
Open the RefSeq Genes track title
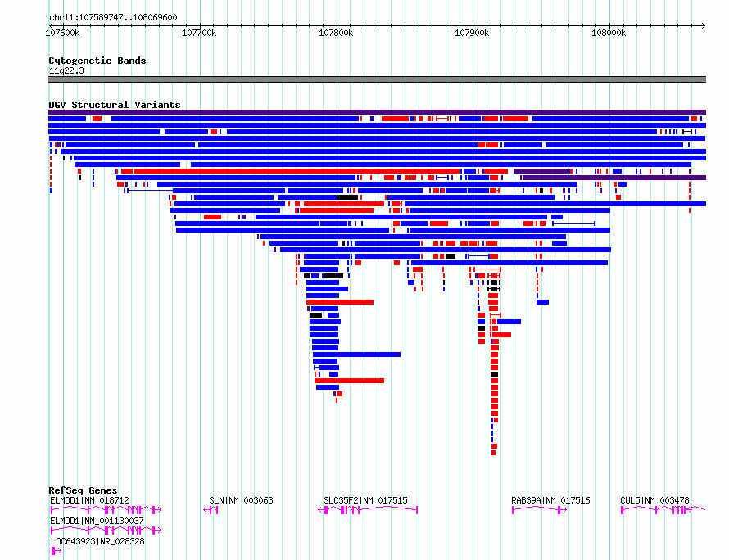pyautogui.click(x=83, y=490)
